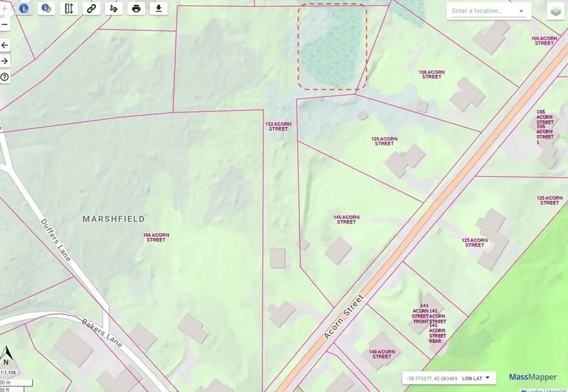The image size is (568, 392).
Task: Go to next map extent arrow
Action: pyautogui.click(x=5, y=61)
